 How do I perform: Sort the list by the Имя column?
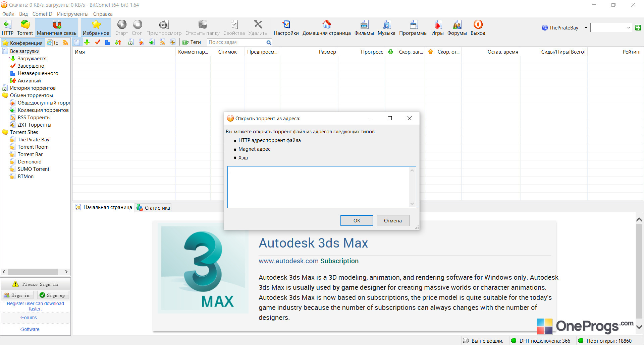124,52
